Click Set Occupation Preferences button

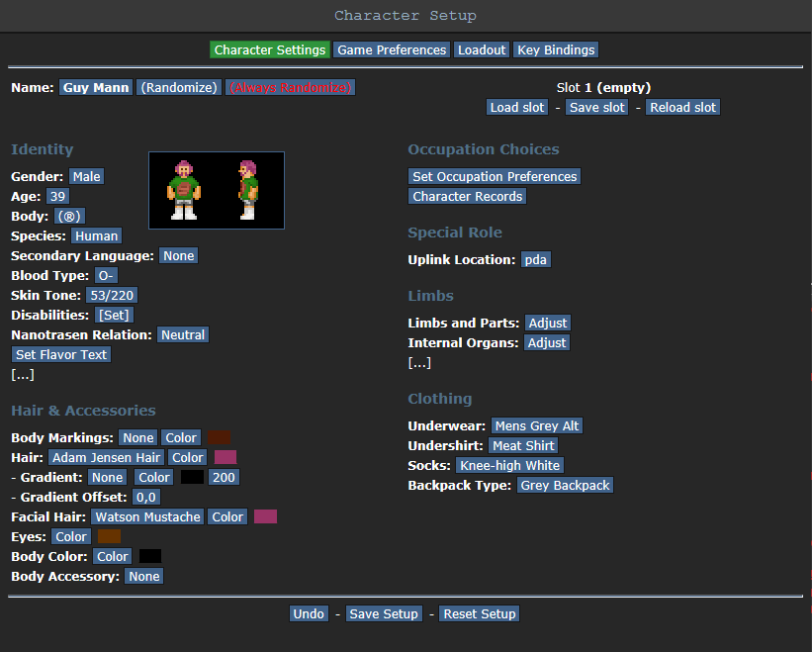click(x=495, y=176)
